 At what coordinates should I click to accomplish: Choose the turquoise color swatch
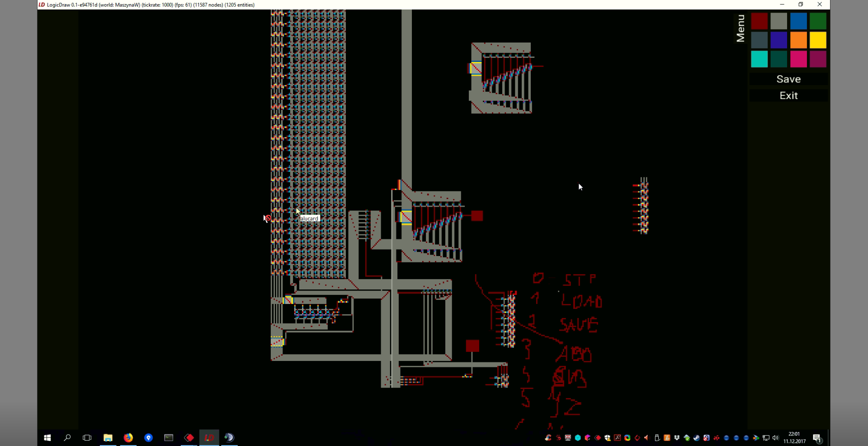(x=759, y=59)
